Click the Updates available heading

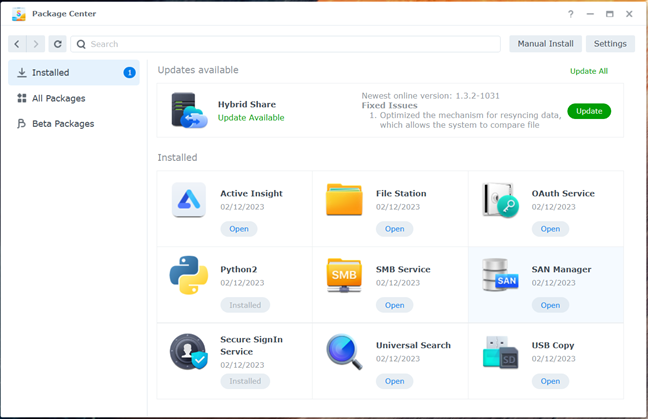[198, 70]
